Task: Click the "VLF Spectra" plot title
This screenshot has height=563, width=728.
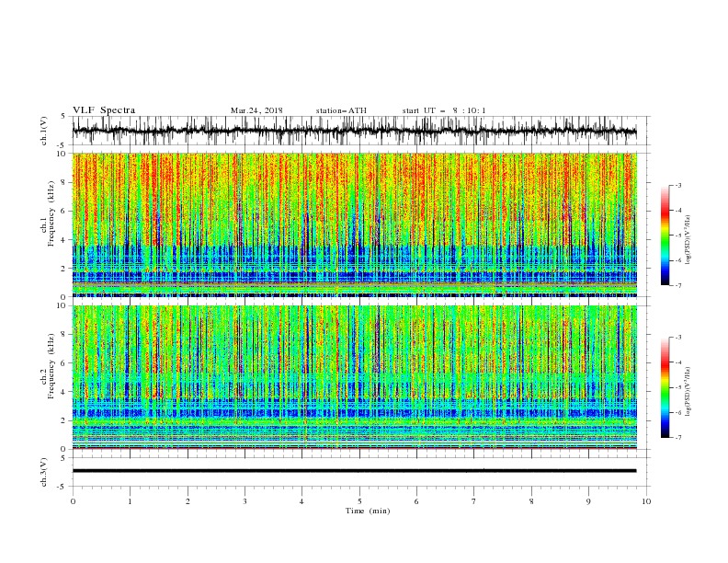Action: 104,110
